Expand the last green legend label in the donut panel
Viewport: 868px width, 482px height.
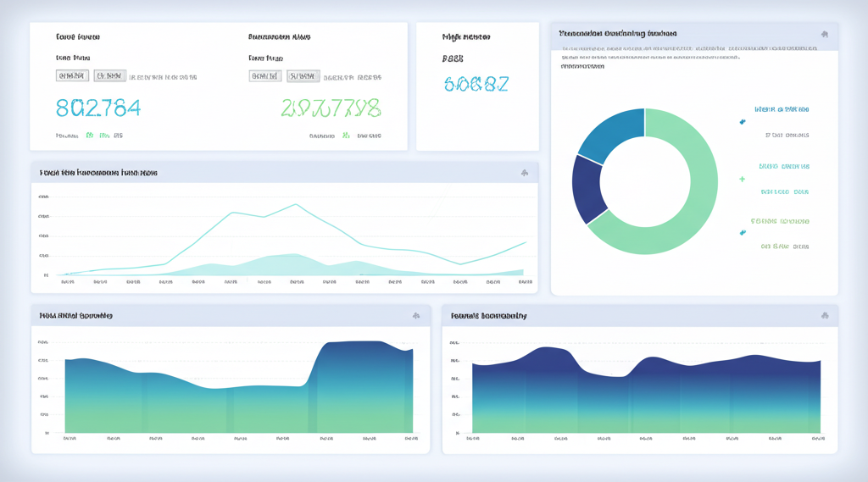coord(780,221)
